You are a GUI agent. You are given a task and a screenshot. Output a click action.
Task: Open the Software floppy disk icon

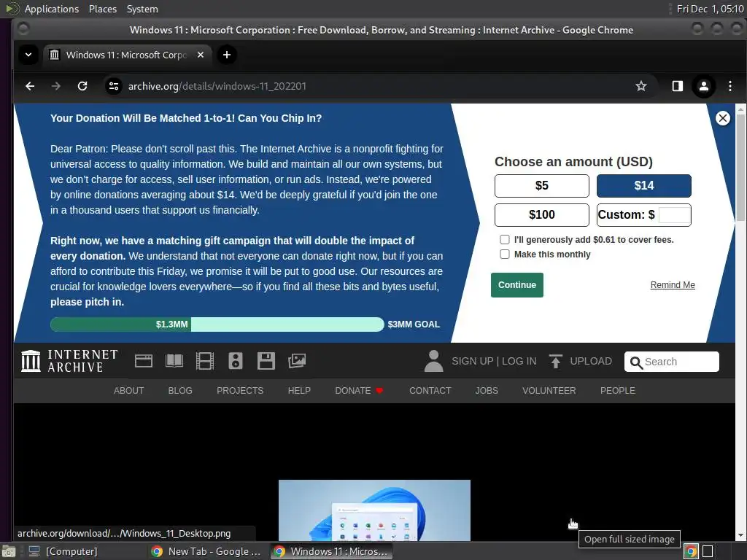coord(266,361)
